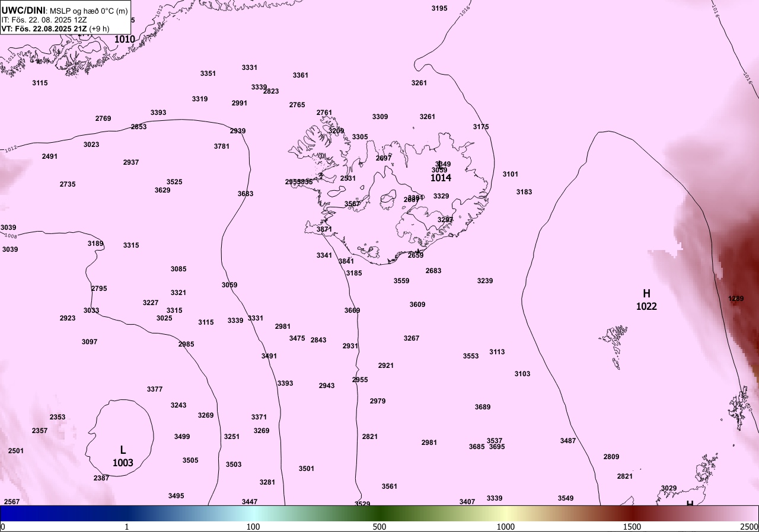Click the height value 3195

click(x=439, y=8)
